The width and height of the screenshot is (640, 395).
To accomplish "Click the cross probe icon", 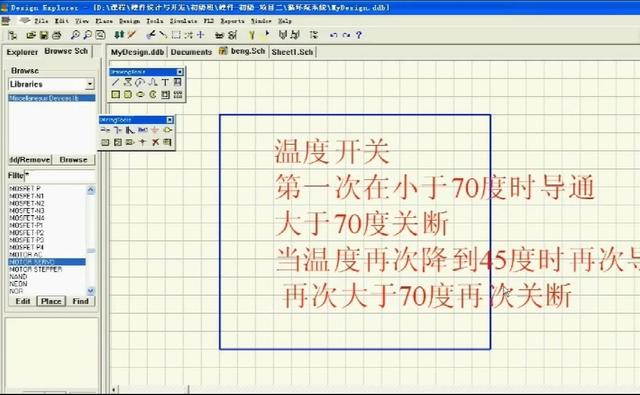I will [x=131, y=35].
